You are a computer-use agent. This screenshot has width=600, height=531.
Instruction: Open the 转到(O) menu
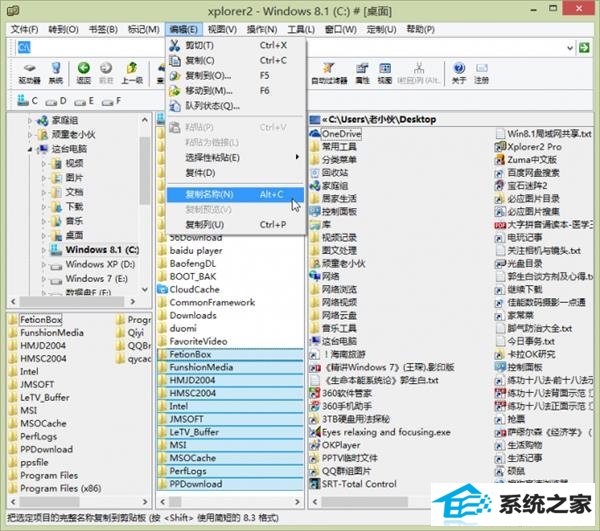tap(64, 29)
